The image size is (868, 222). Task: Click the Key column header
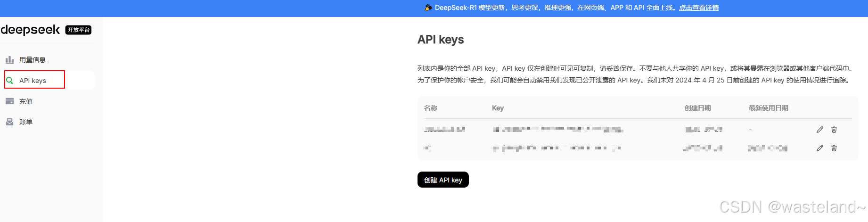pyautogui.click(x=498, y=108)
